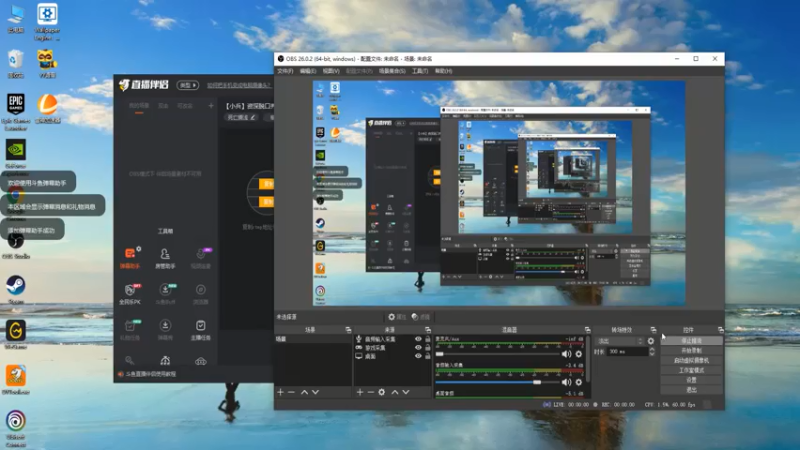800x450 pixels.
Task: Lock the 桌面 source
Action: (428, 356)
